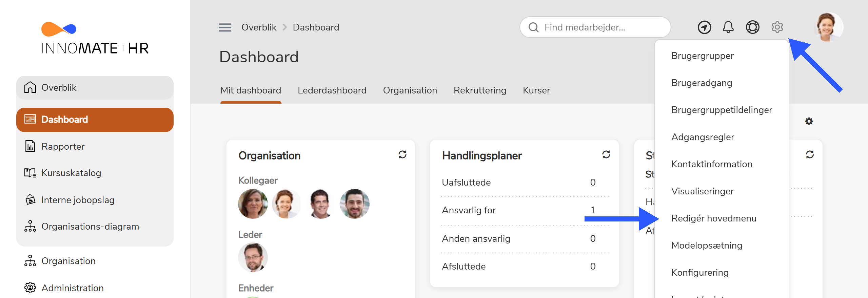
Task: Click the fourth Kollegaer photo
Action: point(355,204)
